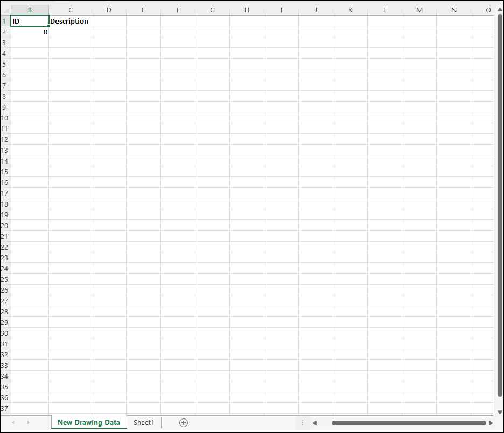Select the Description header cell

[70, 21]
